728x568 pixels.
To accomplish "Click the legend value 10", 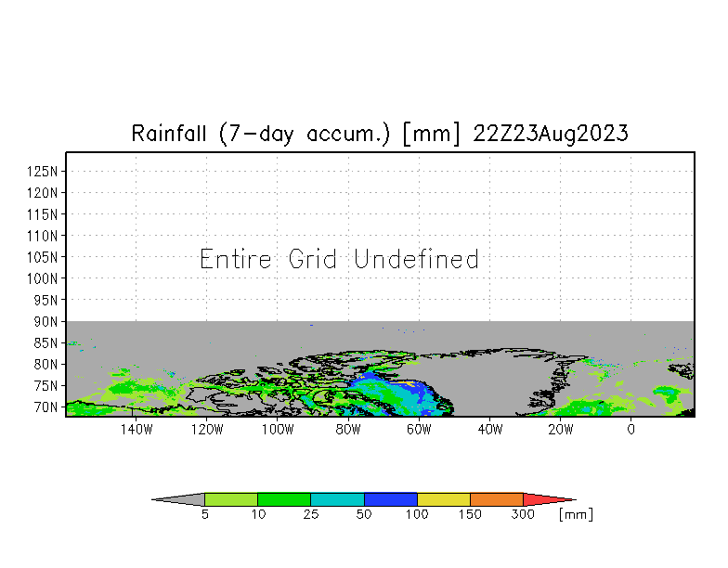I will pos(258,514).
